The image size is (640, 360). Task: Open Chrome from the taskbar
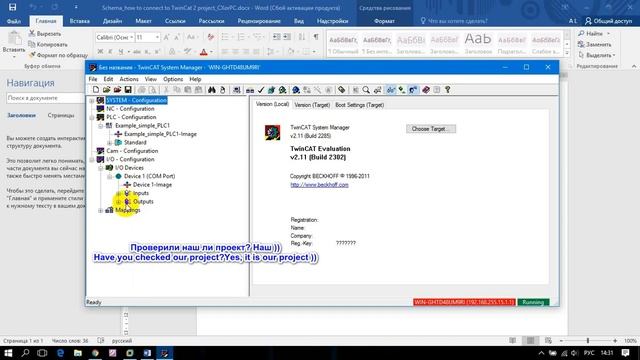[95, 353]
